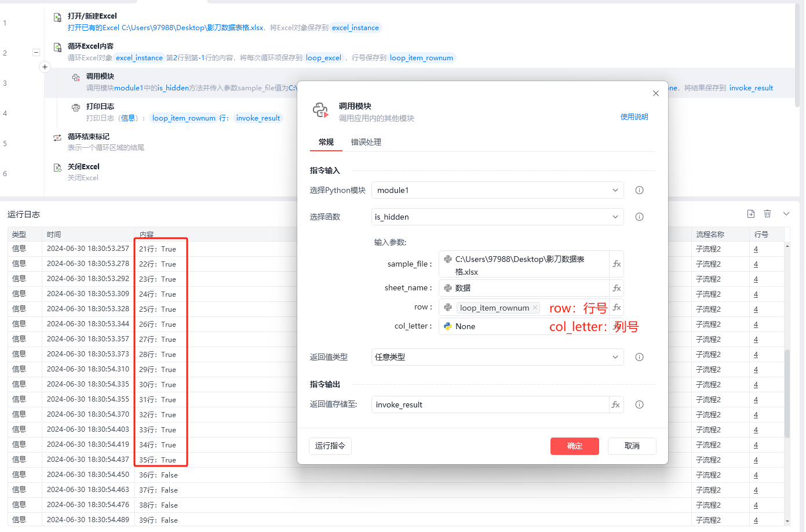
Task: Collapse the 循环Excel内容 loop block
Action: 36,52
